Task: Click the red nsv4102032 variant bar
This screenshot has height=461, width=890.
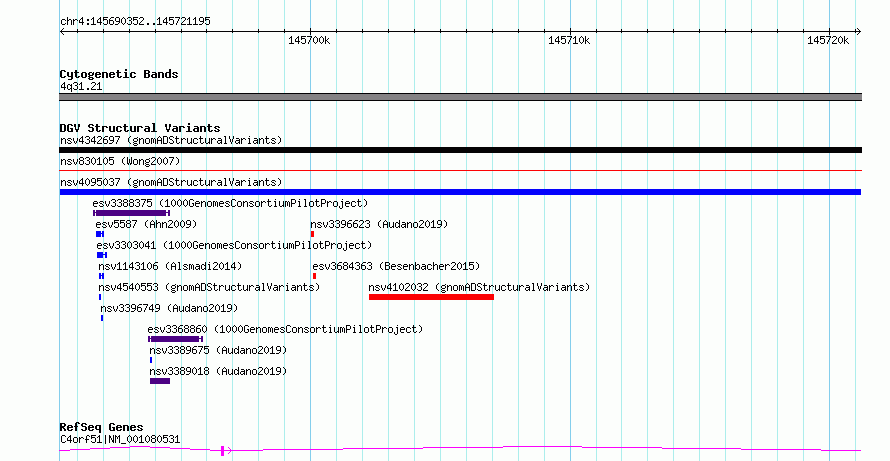Action: tap(431, 297)
